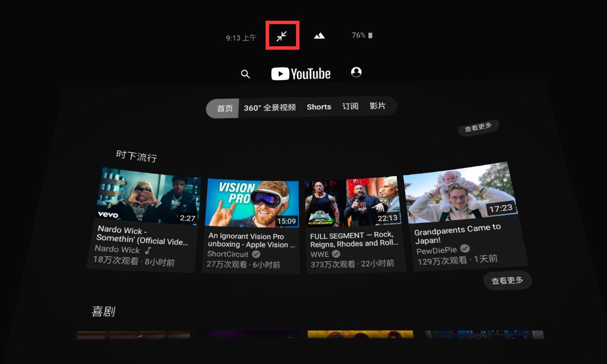Click the music note beside Nardo Wick

[x=148, y=250]
